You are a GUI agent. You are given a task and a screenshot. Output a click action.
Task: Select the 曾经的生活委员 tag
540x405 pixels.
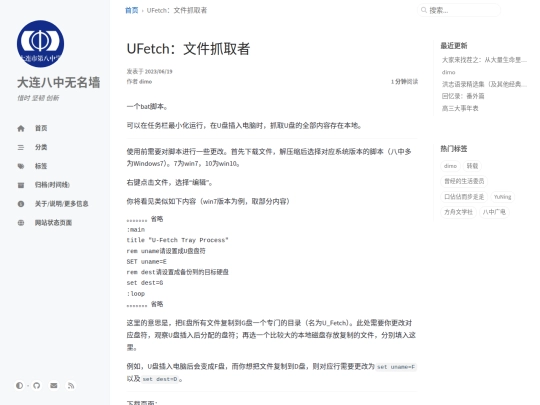pos(464,181)
